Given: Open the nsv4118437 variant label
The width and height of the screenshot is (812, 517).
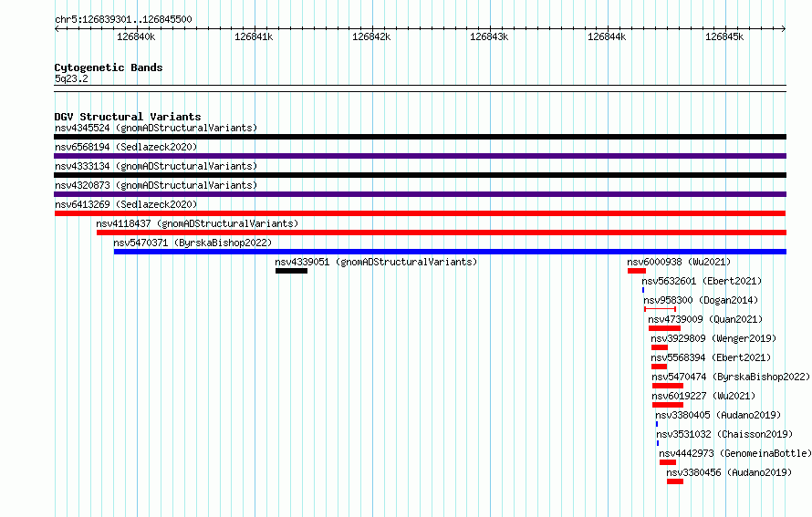Looking at the screenshot, I should (x=197, y=223).
